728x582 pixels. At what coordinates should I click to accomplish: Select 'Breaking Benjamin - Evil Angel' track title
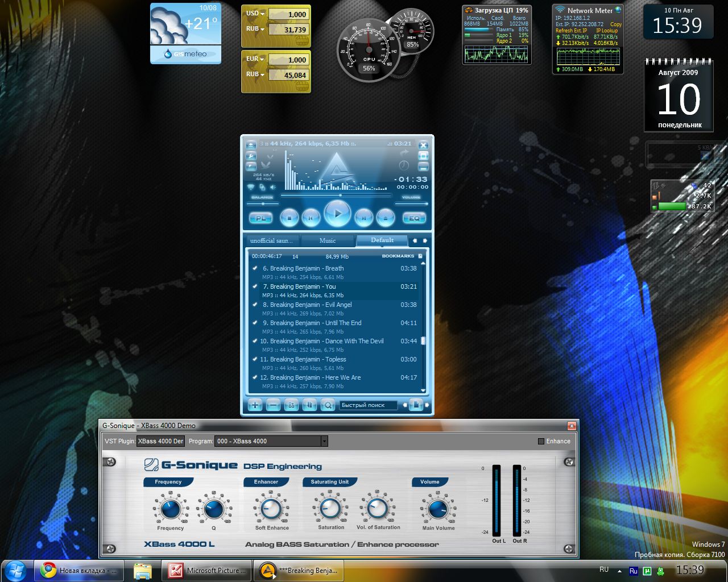coord(311,305)
